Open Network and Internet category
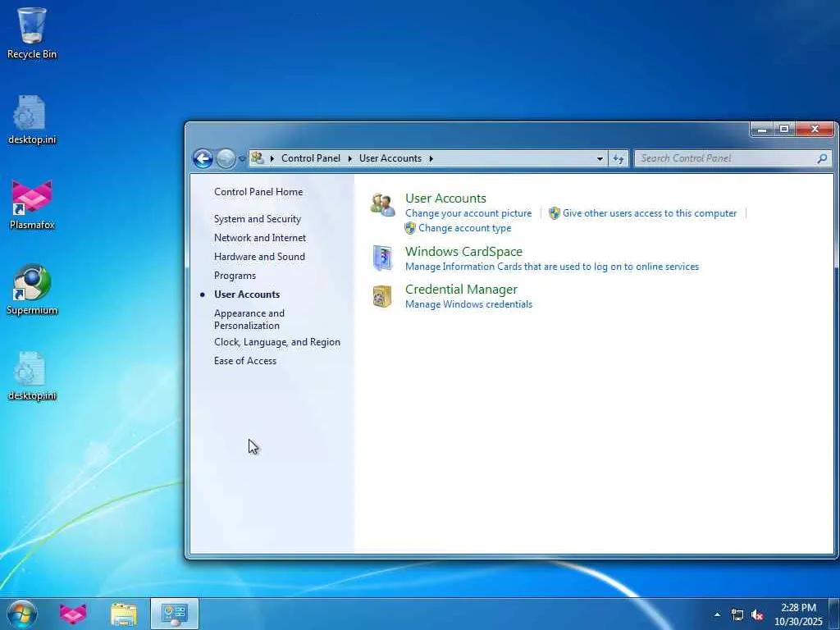The height and width of the screenshot is (630, 840). click(260, 237)
